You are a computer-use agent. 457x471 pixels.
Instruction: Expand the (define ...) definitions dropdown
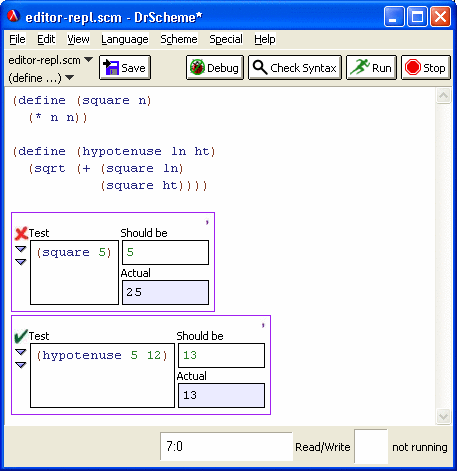coord(41,78)
